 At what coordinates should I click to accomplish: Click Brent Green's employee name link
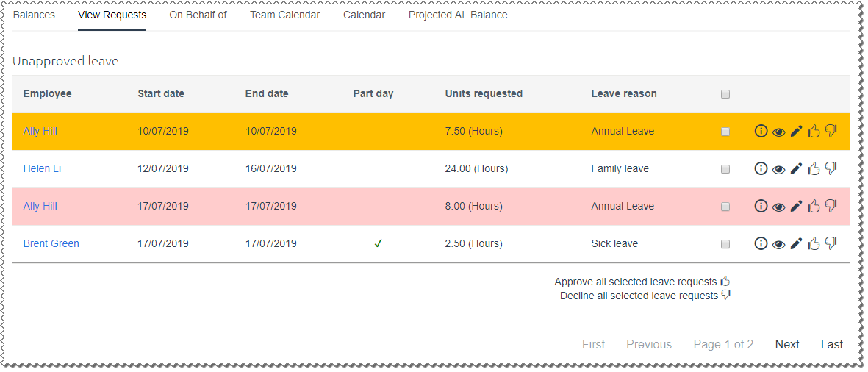point(51,243)
